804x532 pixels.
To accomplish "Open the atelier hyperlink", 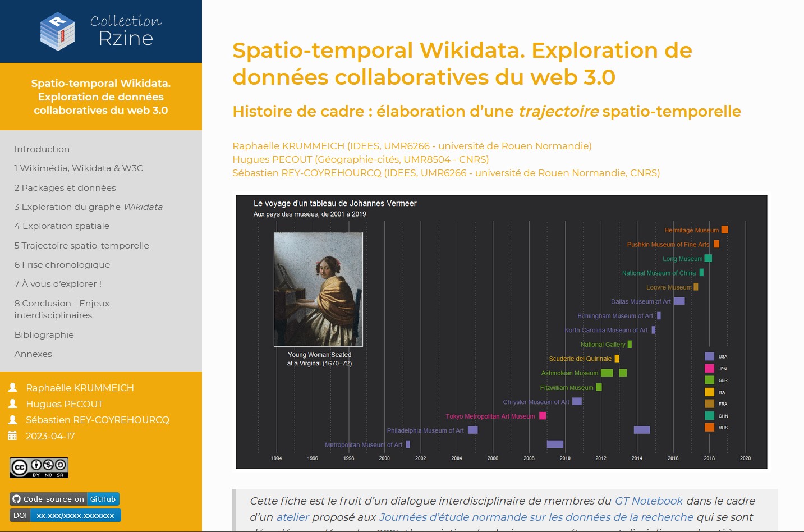I will tap(292, 517).
